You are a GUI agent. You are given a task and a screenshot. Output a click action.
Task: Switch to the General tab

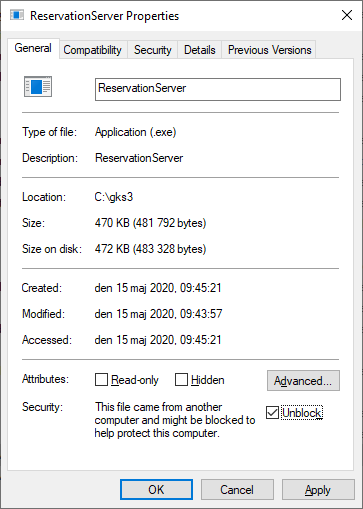[33, 48]
